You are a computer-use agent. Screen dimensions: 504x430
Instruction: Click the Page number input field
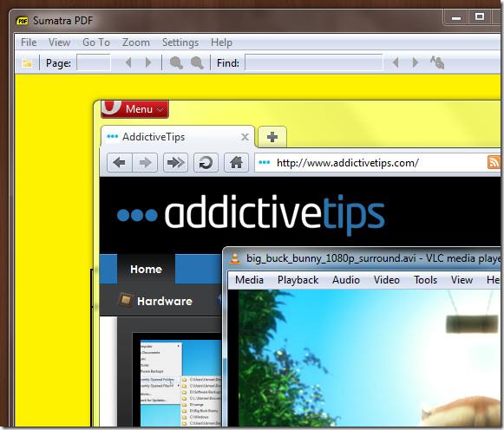[94, 62]
